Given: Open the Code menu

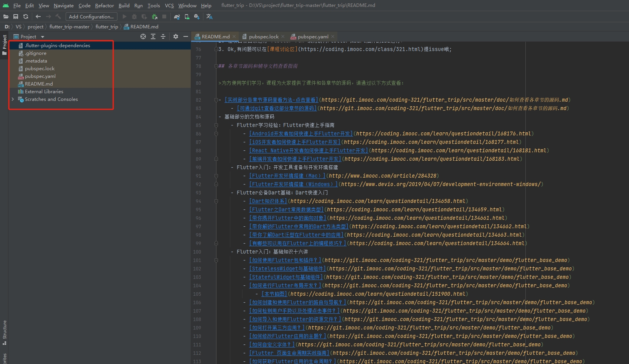Looking at the screenshot, I should (84, 5).
